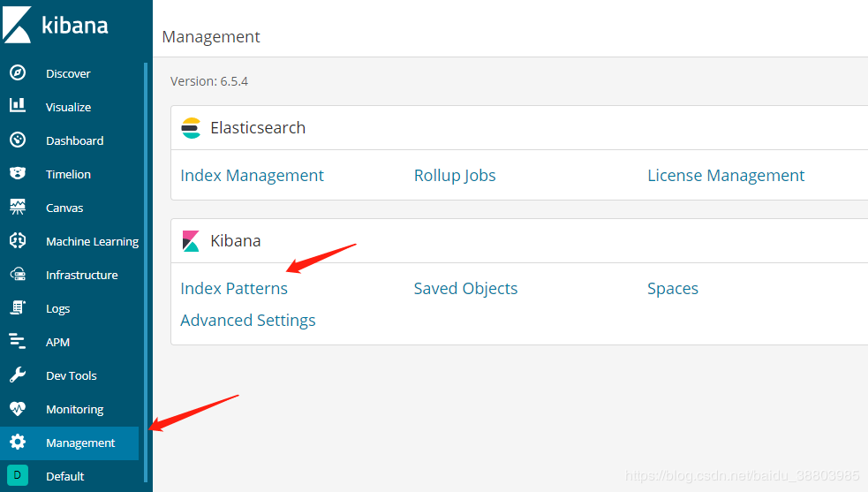Click the Kibana section title
This screenshot has height=492, width=868.
(x=235, y=241)
